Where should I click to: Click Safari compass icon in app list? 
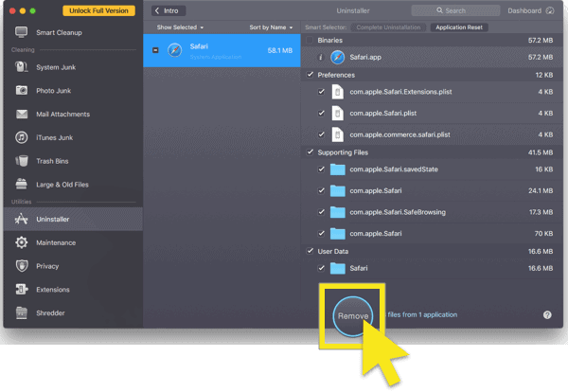point(174,50)
